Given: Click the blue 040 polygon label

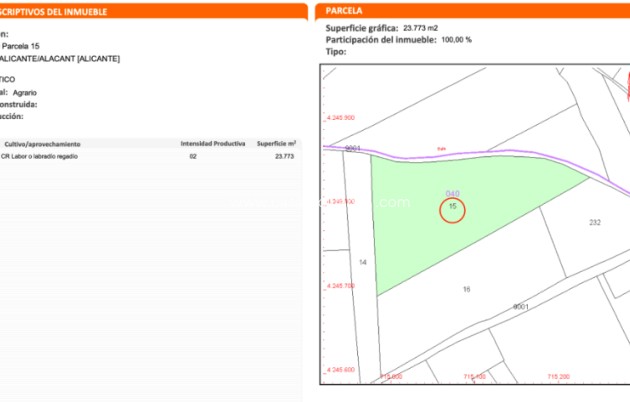Looking at the screenshot, I should [x=452, y=192].
